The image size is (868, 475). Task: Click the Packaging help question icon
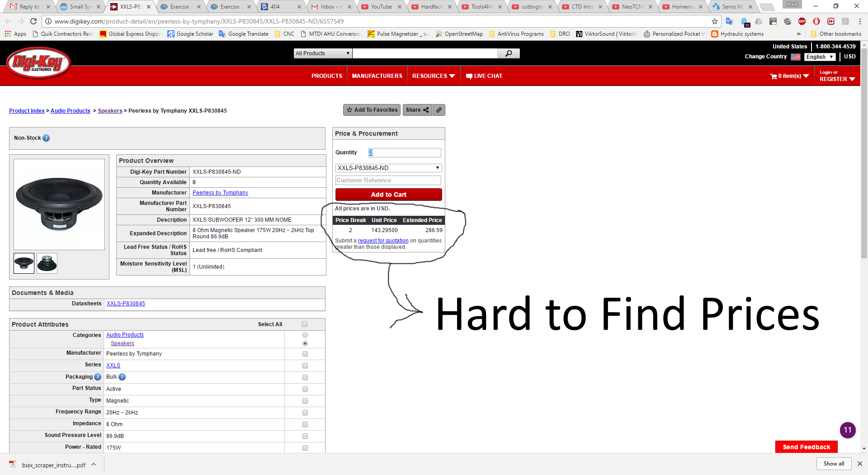tap(98, 377)
